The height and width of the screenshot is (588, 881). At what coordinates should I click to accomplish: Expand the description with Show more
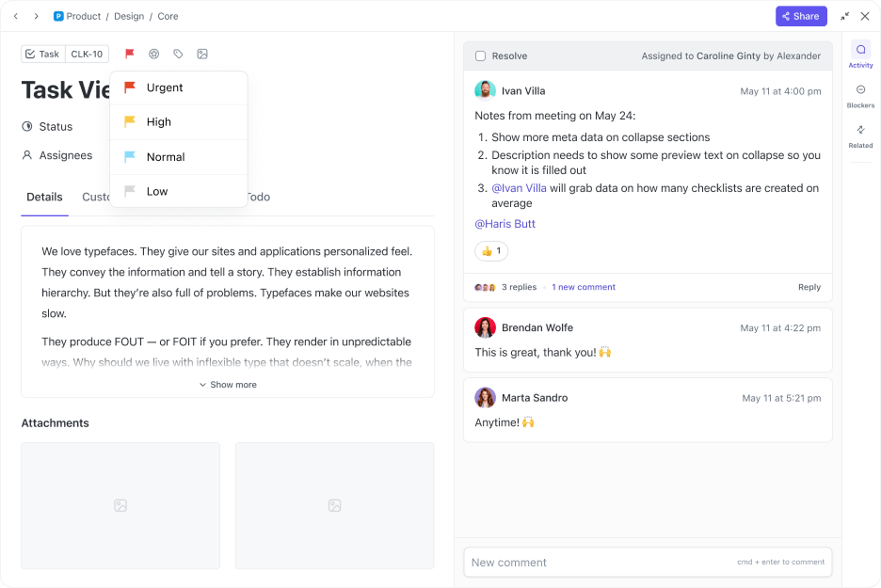[x=228, y=384]
